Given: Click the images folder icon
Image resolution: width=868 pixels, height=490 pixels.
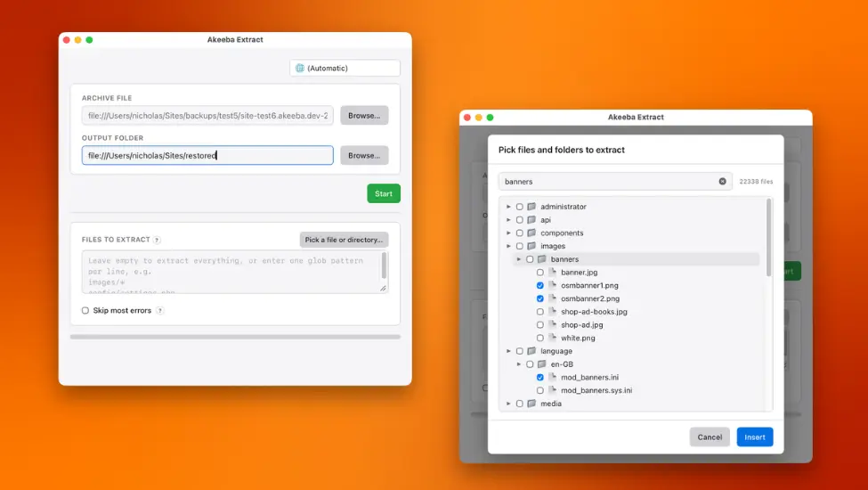Looking at the screenshot, I should click(531, 246).
